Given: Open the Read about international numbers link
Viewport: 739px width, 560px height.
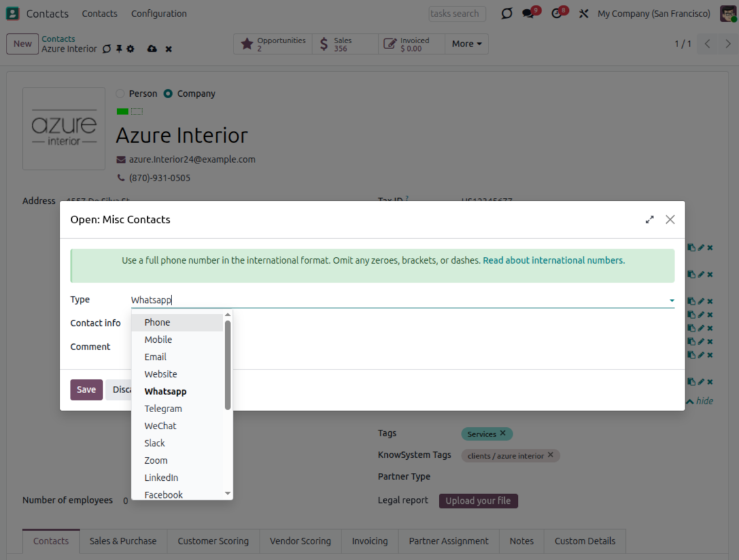Looking at the screenshot, I should (x=553, y=260).
